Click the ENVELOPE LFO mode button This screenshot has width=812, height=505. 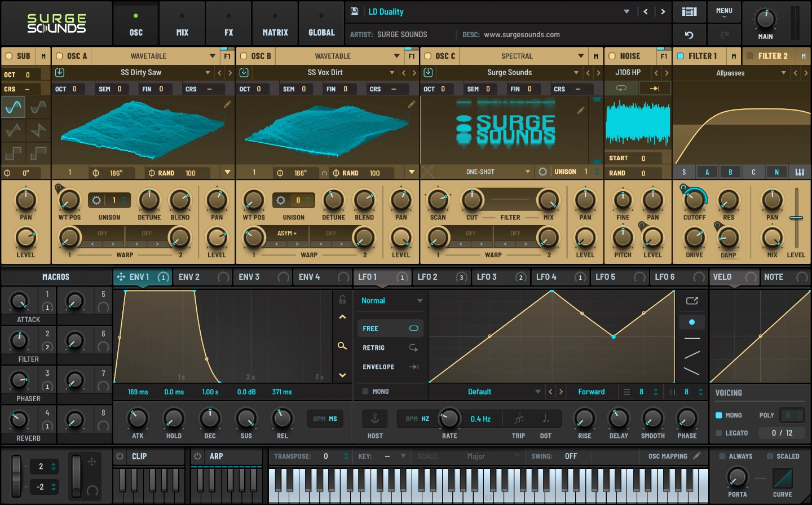click(x=390, y=367)
